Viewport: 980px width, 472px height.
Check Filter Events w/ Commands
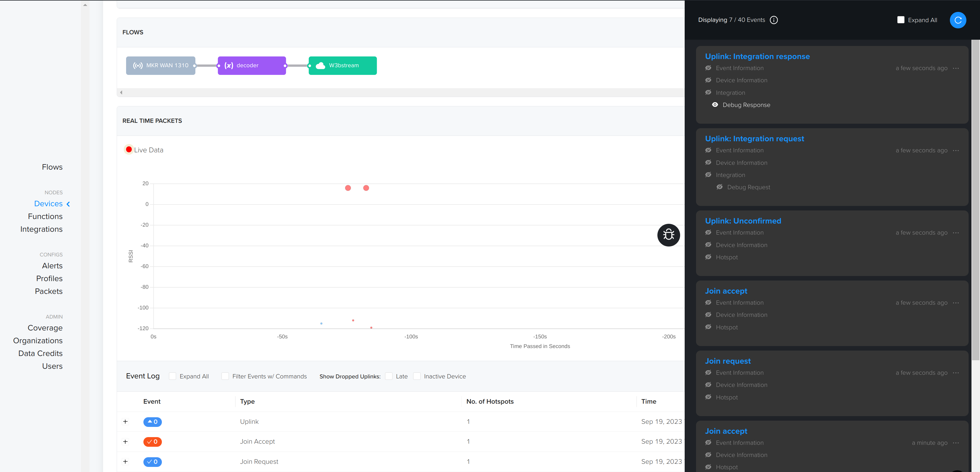click(x=225, y=376)
